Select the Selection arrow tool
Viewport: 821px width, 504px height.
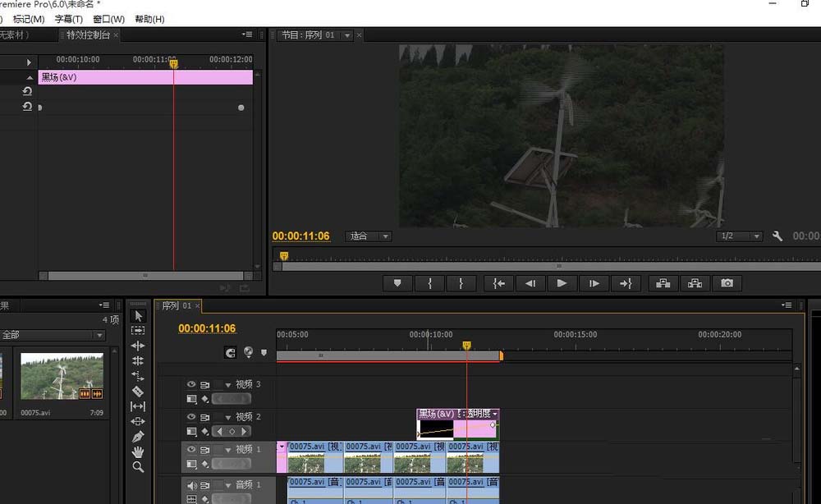(137, 317)
